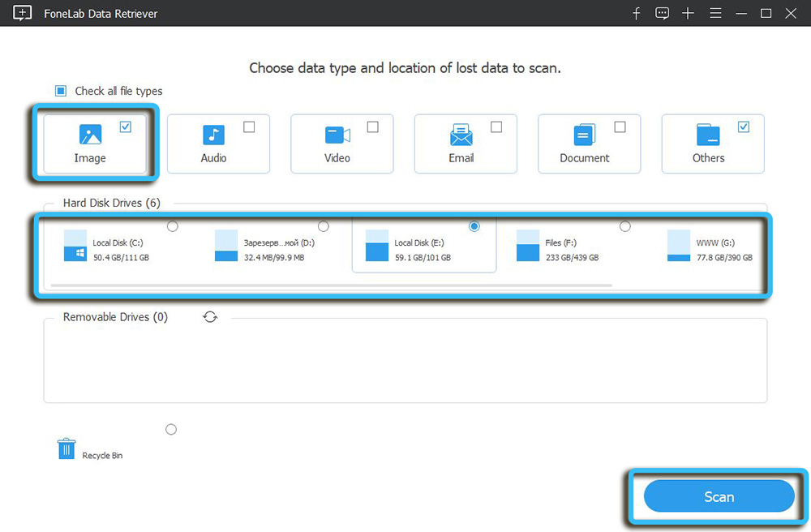Viewport: 811px width, 532px height.
Task: Open the hamburger menu icon
Action: [x=715, y=14]
